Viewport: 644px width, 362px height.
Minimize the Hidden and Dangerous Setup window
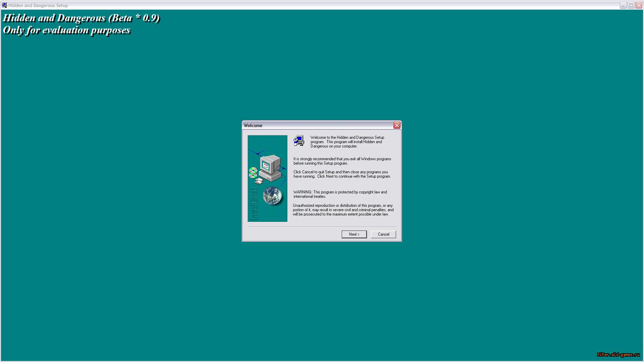[x=623, y=5]
